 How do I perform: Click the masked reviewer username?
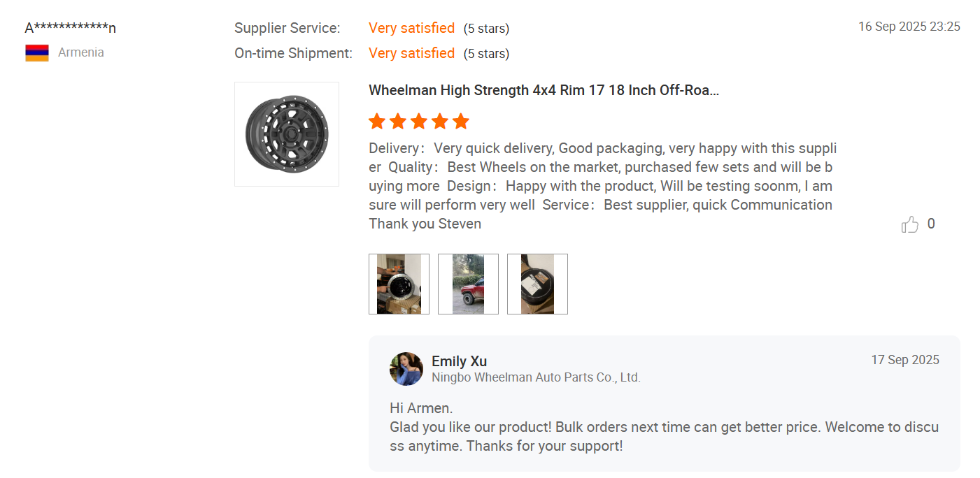71,28
